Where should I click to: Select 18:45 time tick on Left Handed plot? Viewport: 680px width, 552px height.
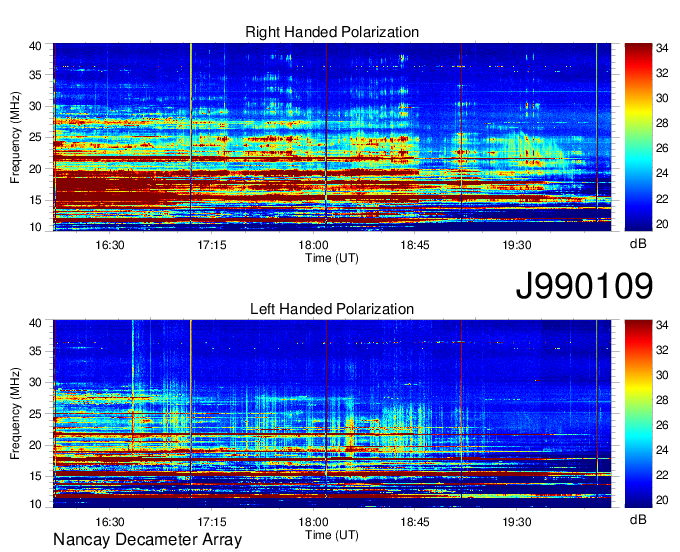tap(415, 522)
